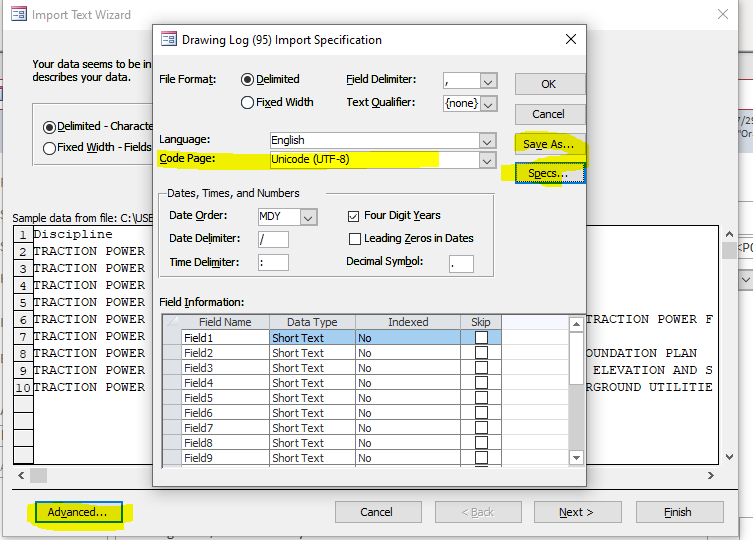Select the Field1 name cell
Image resolution: width=753 pixels, height=540 pixels.
225,338
